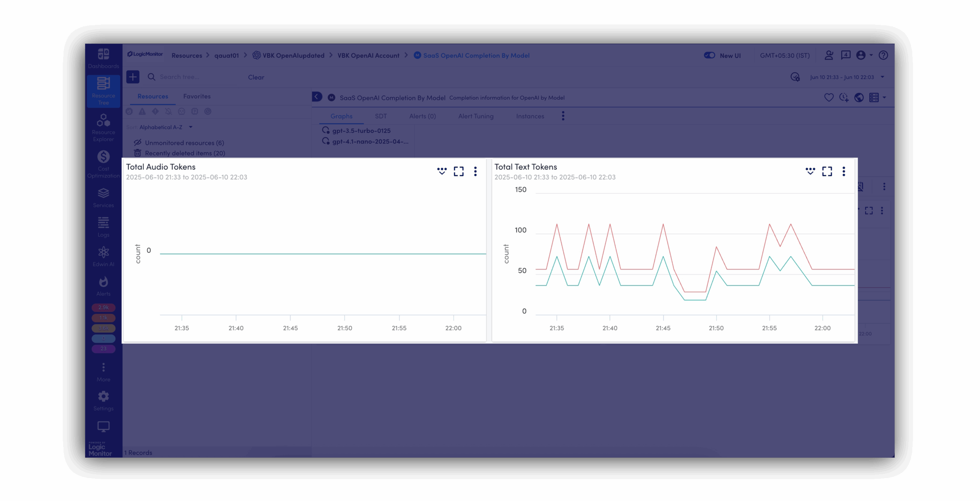Open Total Audio Tokens graph options menu
This screenshot has width=980, height=501.
475,171
